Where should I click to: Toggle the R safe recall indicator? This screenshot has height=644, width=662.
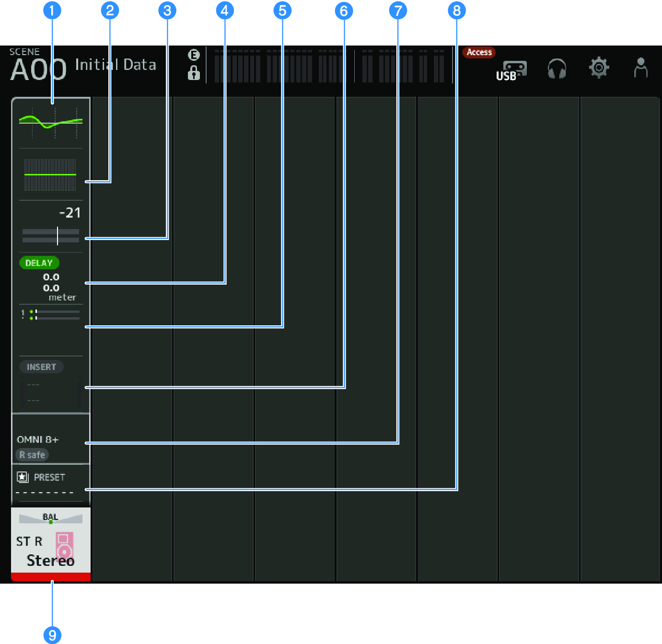click(32, 455)
